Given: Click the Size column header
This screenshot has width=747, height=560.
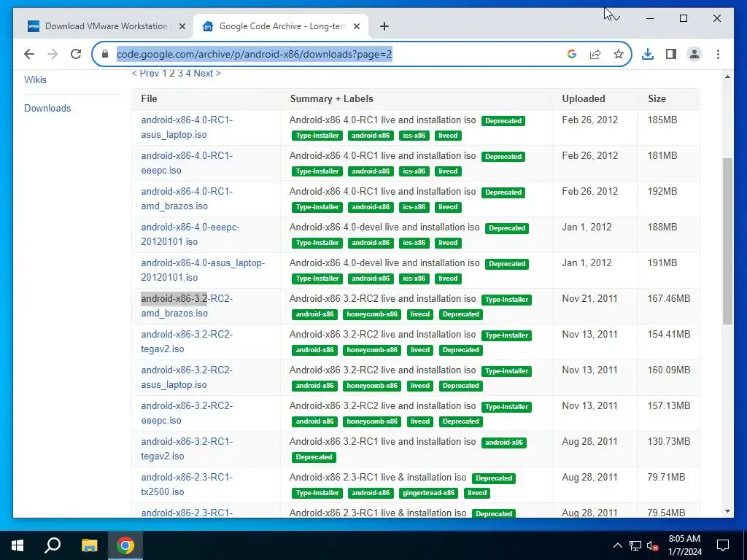Looking at the screenshot, I should (x=657, y=98).
